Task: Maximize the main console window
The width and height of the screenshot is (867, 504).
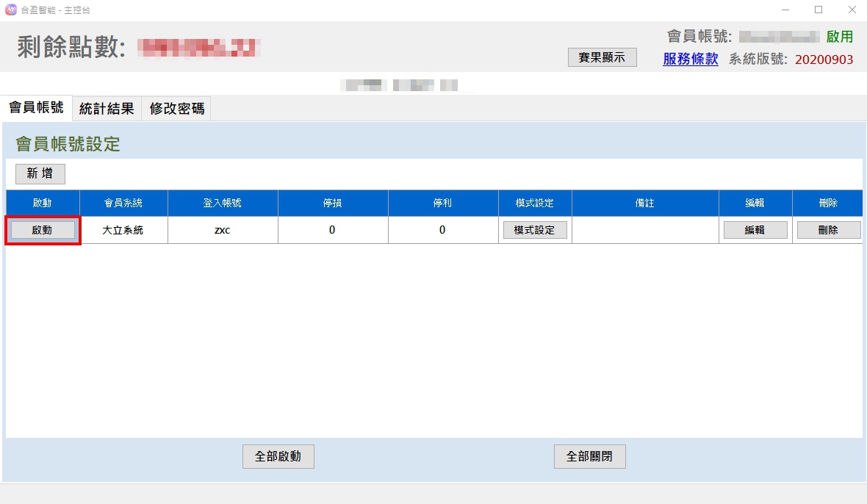Action: (818, 10)
